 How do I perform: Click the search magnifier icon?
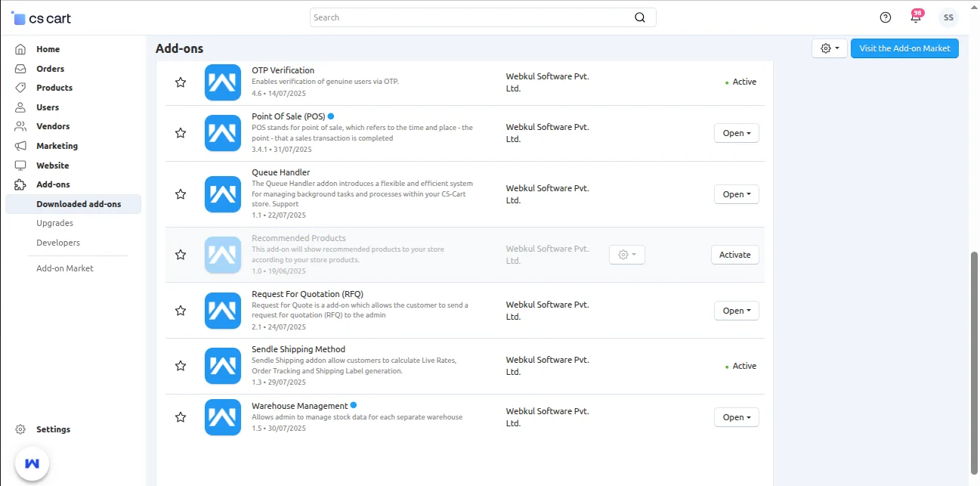[639, 17]
